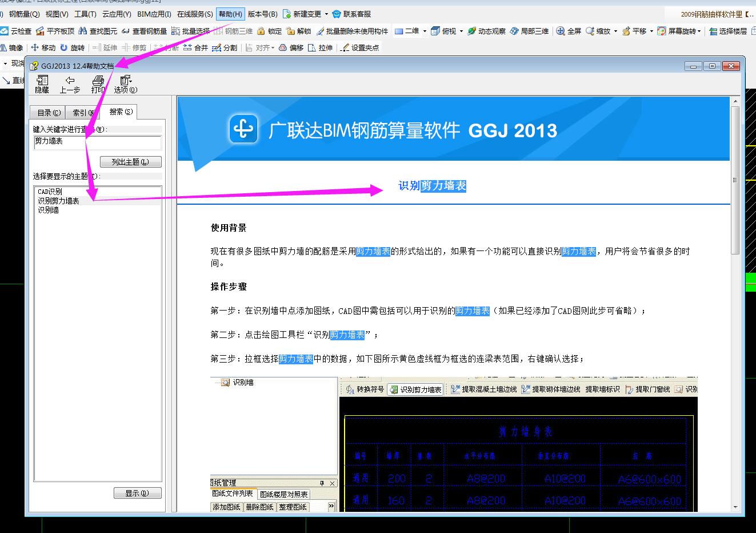Select the 偏移 offset tool
Image resolution: width=756 pixels, height=533 pixels.
(x=291, y=48)
